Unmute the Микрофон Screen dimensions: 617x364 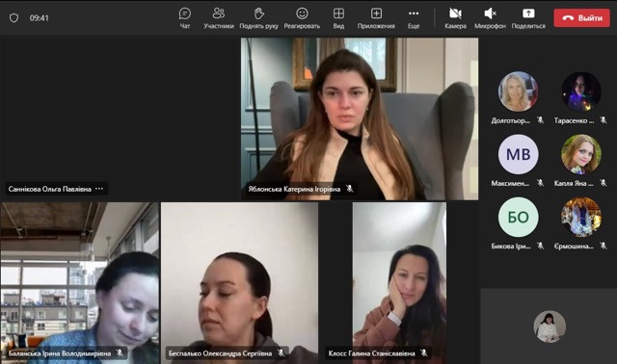point(490,13)
